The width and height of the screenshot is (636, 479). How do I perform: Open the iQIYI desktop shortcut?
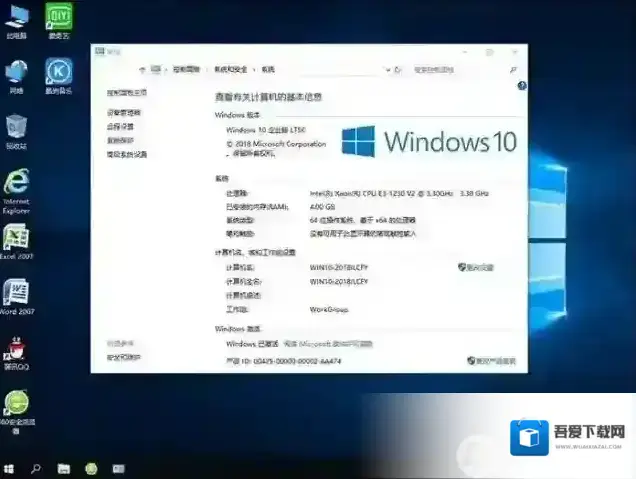point(58,19)
